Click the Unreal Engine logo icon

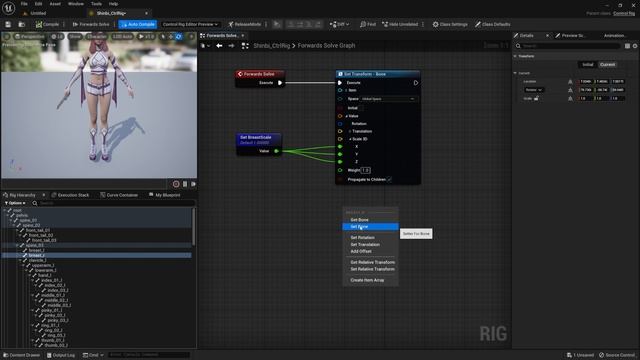(x=9, y=8)
